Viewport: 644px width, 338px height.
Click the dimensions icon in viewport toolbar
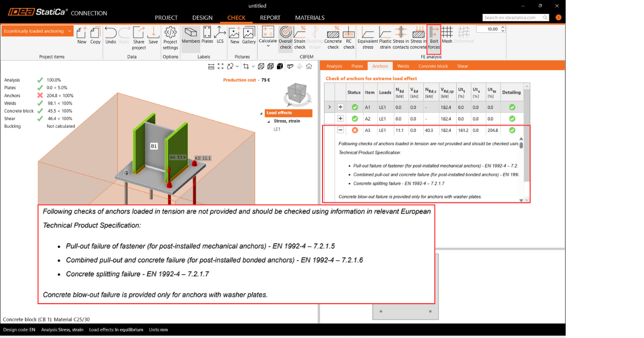click(x=211, y=67)
